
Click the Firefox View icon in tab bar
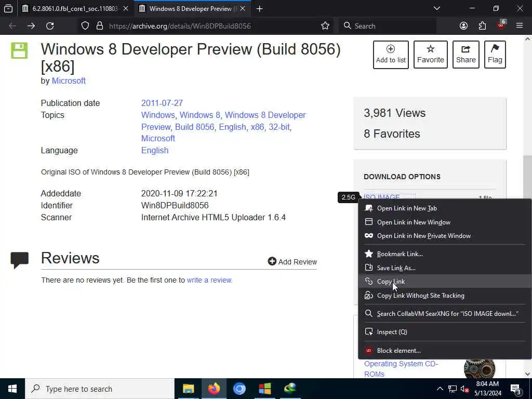click(8, 8)
